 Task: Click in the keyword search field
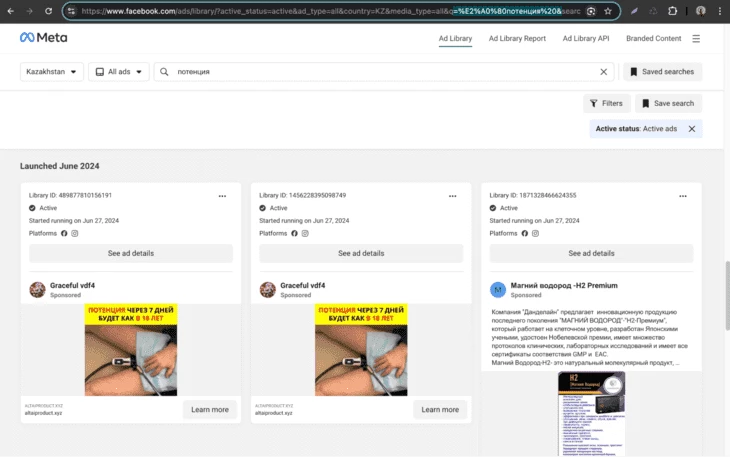[x=384, y=72]
